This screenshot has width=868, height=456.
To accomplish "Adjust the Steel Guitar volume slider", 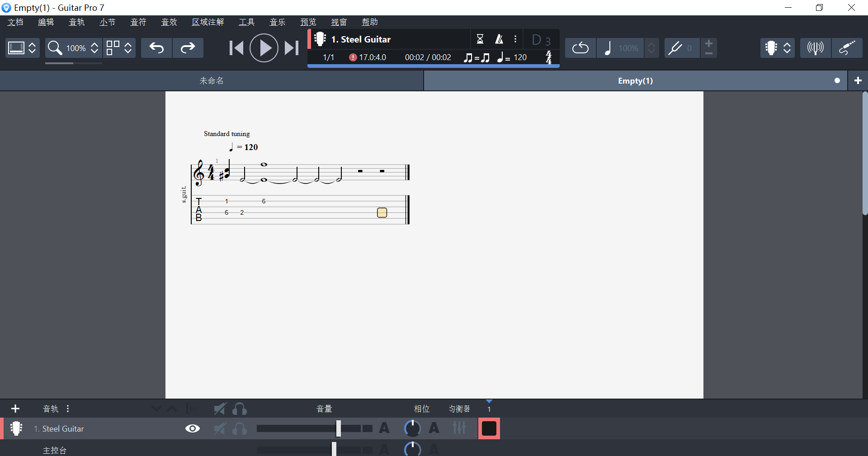I will point(339,428).
